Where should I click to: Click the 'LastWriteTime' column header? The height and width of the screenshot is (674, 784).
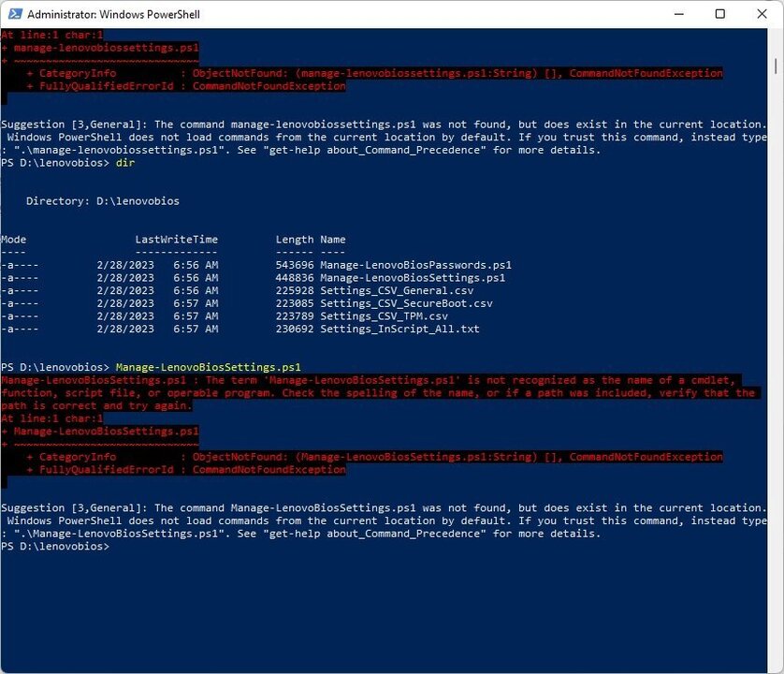click(x=176, y=240)
